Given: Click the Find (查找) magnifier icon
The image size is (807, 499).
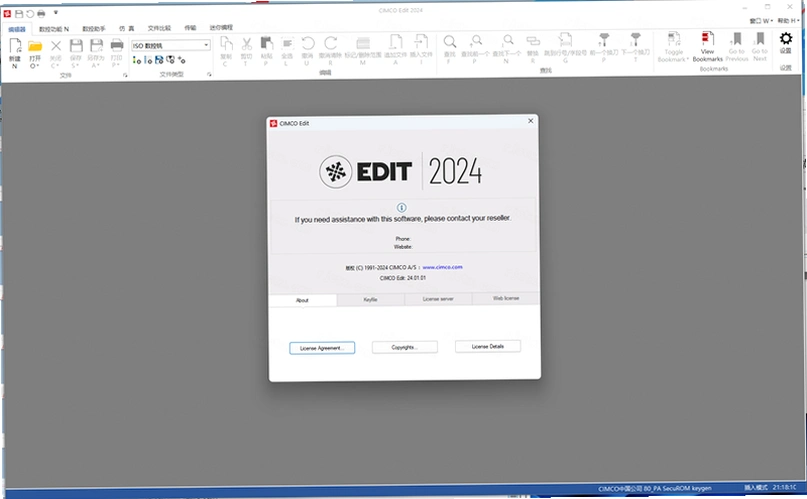Looking at the screenshot, I should (449, 42).
